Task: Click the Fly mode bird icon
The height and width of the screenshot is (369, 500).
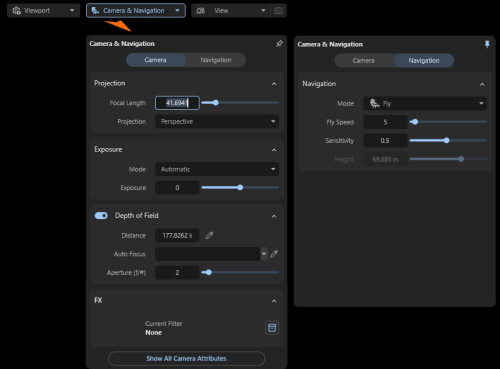Action: point(375,103)
